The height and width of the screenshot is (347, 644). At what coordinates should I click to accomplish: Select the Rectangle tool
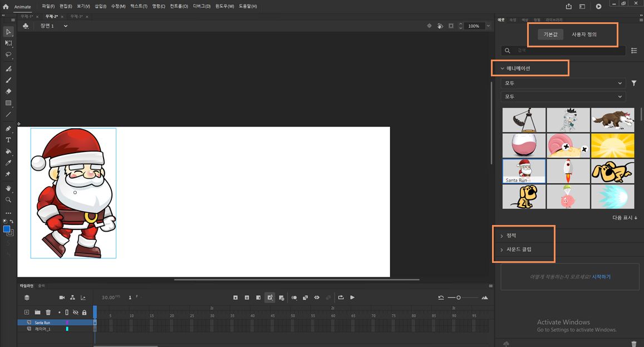[8, 103]
